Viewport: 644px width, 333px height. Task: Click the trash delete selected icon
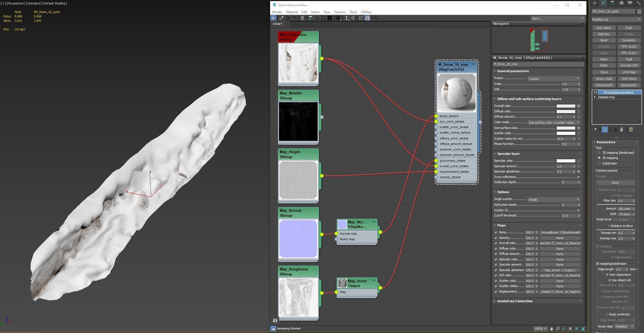(302, 18)
